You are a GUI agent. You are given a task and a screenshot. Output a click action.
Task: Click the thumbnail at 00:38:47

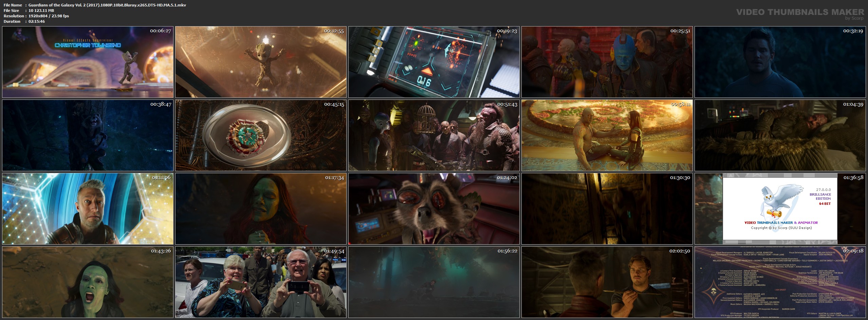(x=88, y=135)
